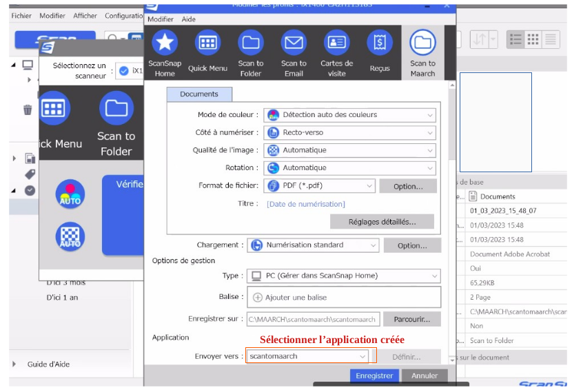Viewport: 572px width, 392px height.
Task: Expand the Format de fichier combo box
Action: click(320, 186)
